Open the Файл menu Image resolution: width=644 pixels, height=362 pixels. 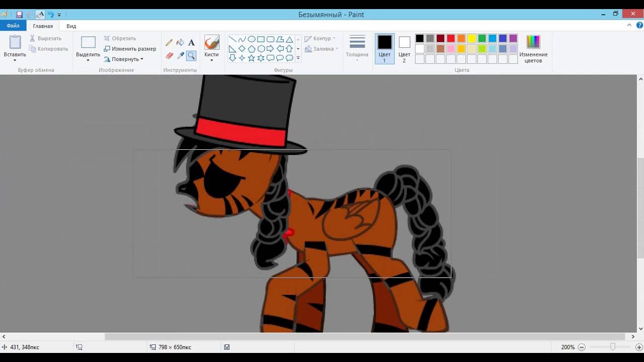(13, 26)
